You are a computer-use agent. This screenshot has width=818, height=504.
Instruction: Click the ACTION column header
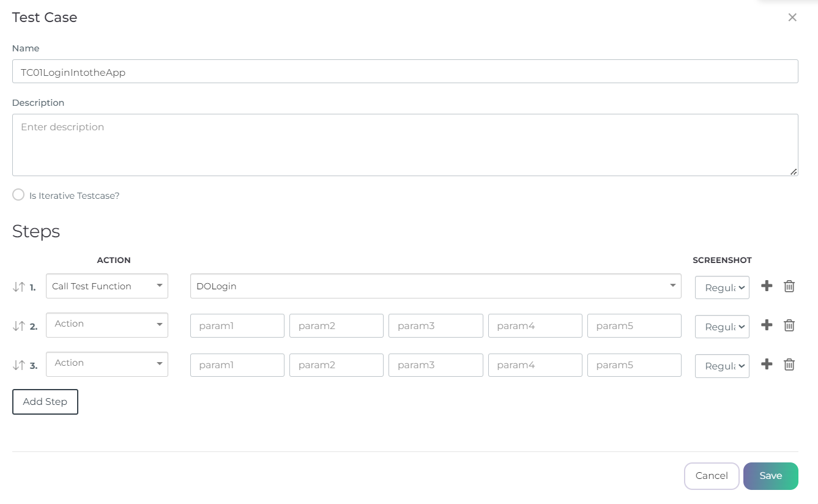114,260
